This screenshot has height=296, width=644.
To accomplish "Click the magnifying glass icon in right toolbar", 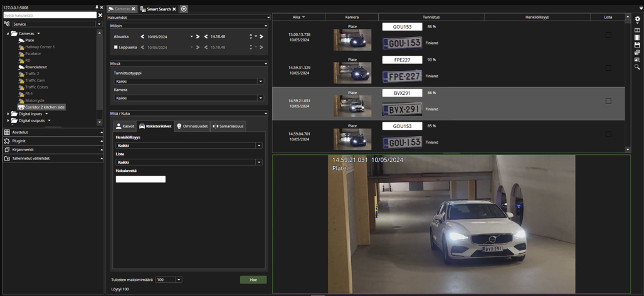I will pos(637,66).
